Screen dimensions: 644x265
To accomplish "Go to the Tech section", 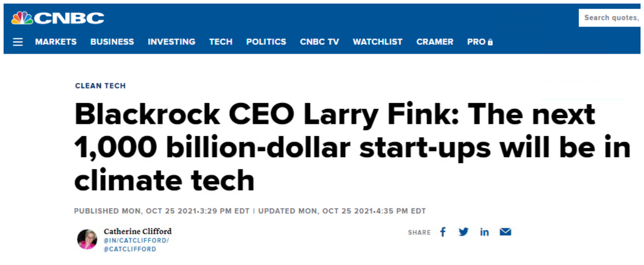I will tap(221, 42).
